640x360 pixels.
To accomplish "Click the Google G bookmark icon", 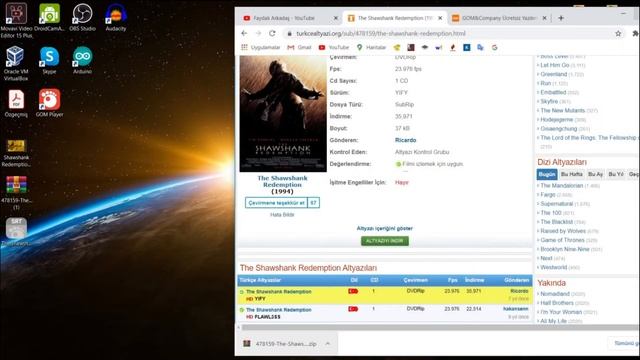I will point(494,47).
